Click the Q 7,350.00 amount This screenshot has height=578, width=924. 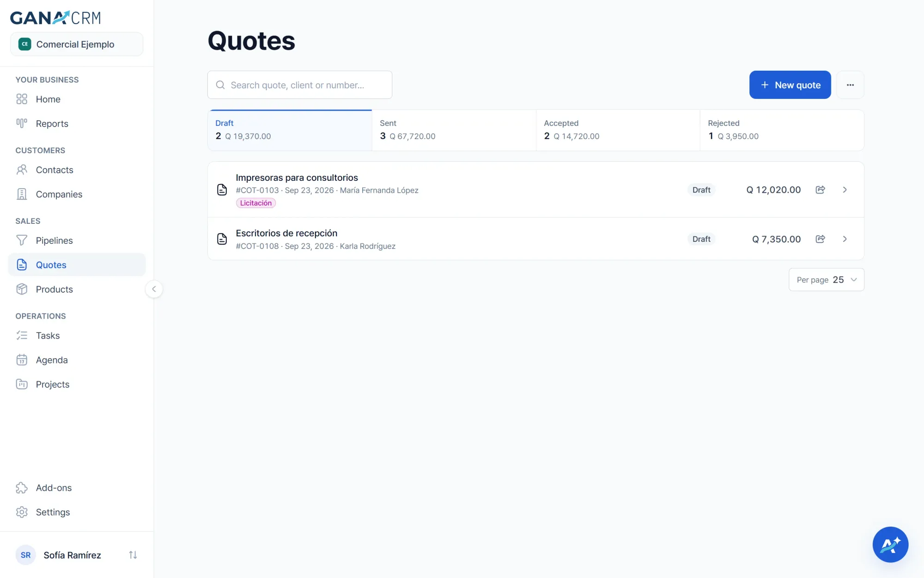(x=776, y=239)
